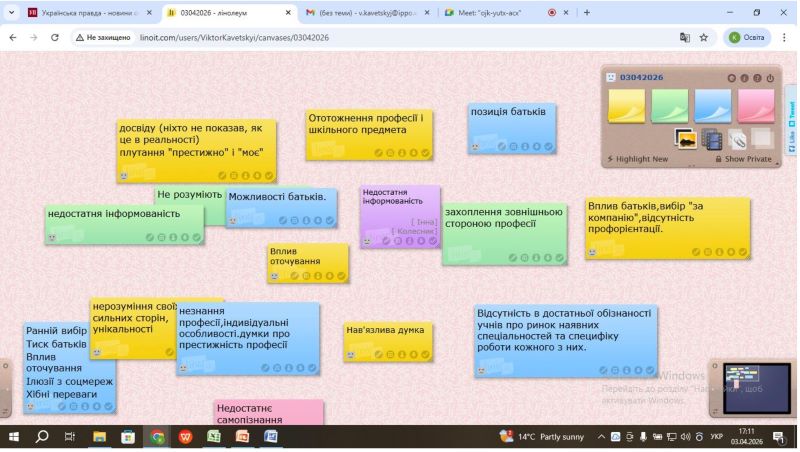Create a blue sticky from the palette

coord(713,106)
